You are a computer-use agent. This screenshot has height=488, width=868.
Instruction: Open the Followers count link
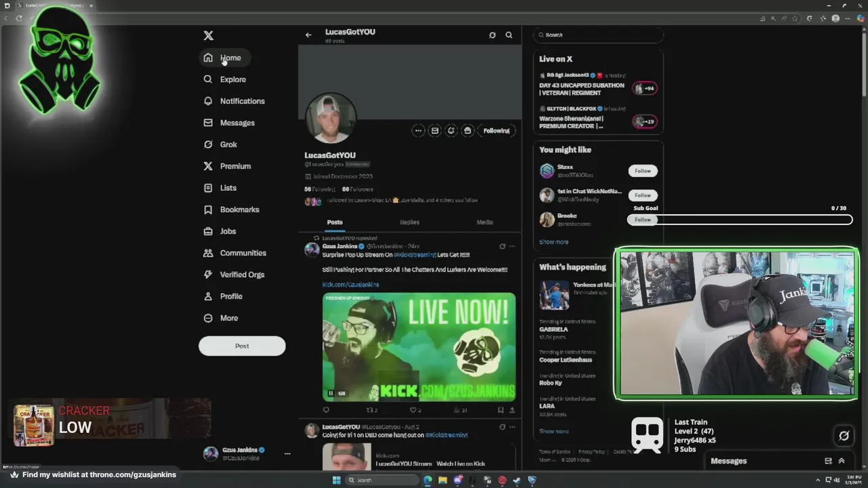[x=357, y=189]
